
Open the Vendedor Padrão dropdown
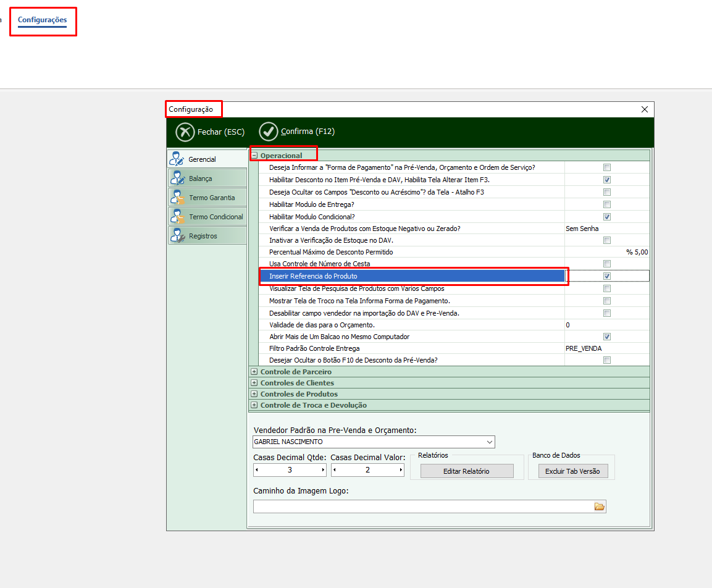click(490, 442)
